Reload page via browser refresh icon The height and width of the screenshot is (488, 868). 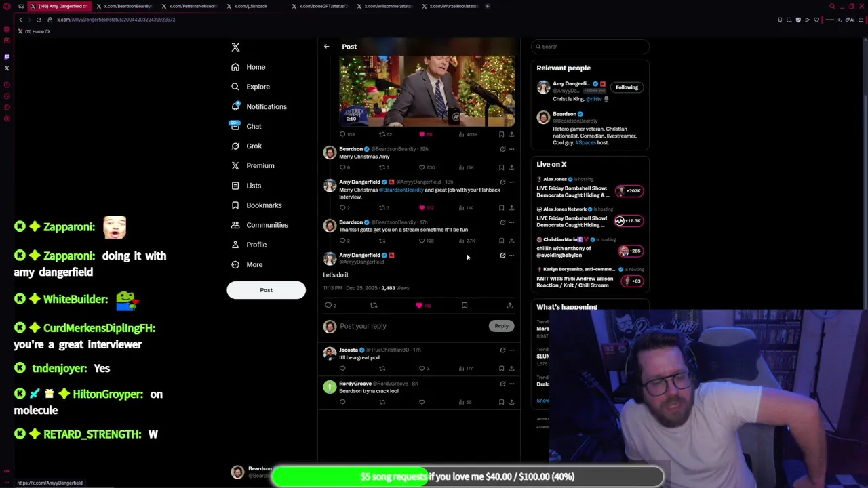click(39, 20)
